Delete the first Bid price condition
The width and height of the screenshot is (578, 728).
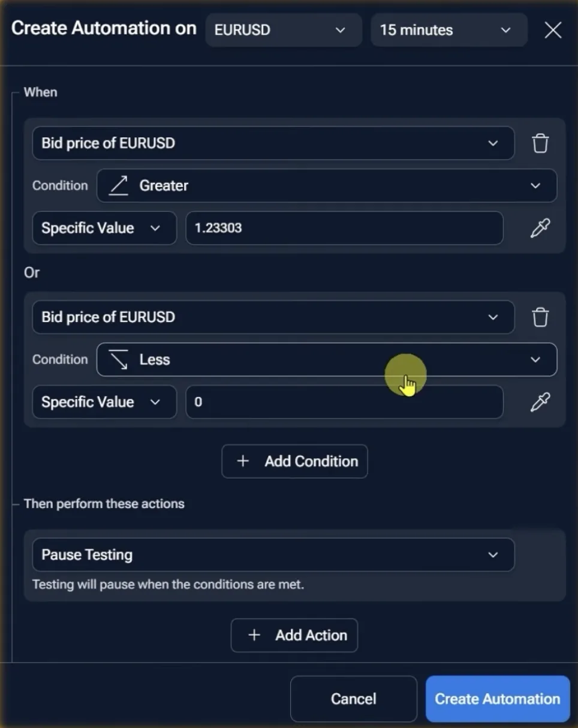(540, 143)
